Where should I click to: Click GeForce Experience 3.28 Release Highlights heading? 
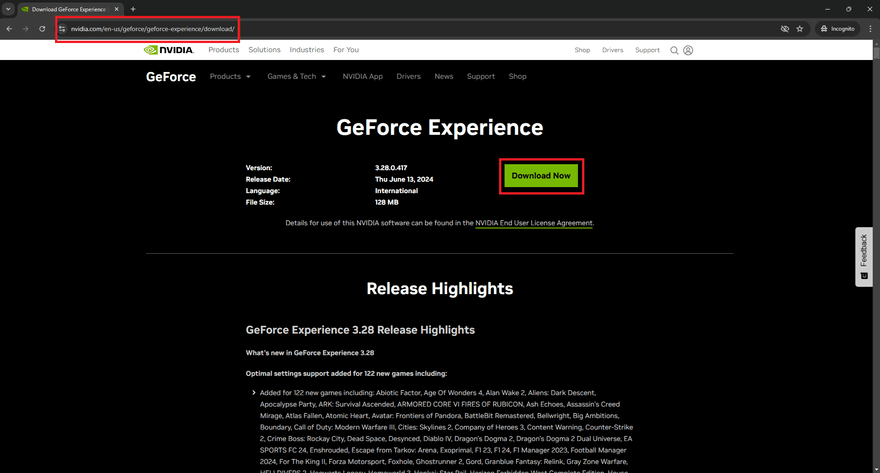360,330
